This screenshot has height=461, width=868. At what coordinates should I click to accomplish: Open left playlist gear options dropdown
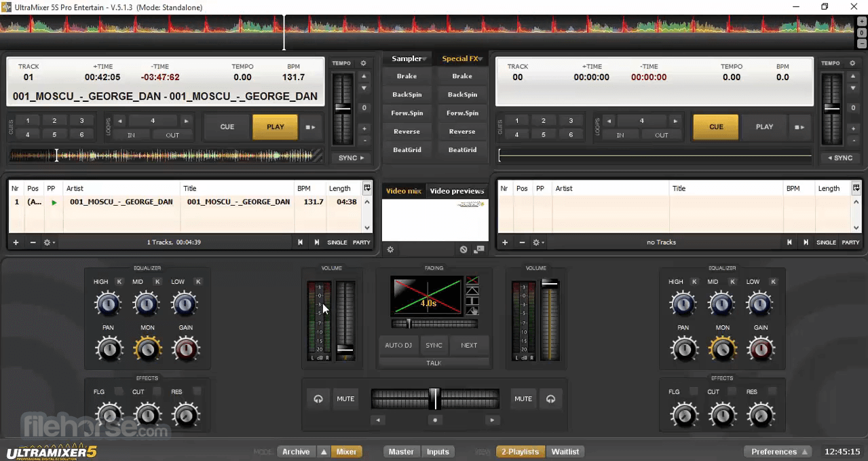click(50, 242)
